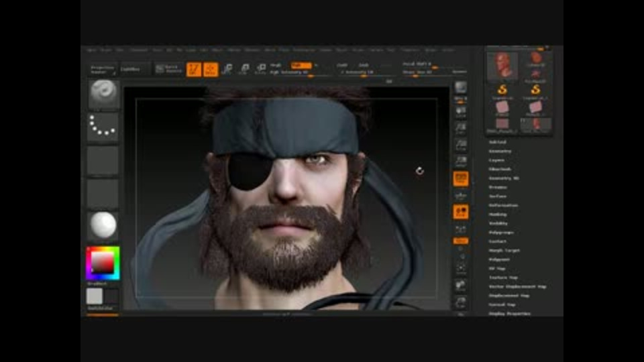
Task: Select the Scale transform tool
Action: [x=244, y=69]
